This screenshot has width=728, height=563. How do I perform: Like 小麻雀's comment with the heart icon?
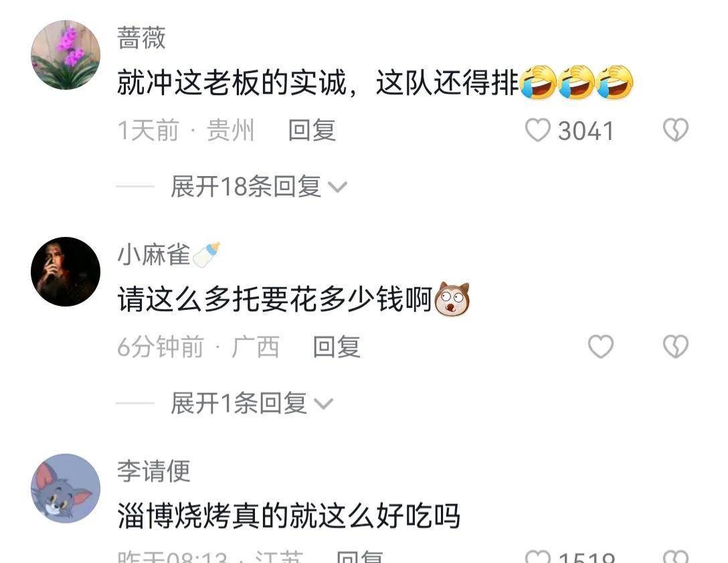[x=601, y=347]
